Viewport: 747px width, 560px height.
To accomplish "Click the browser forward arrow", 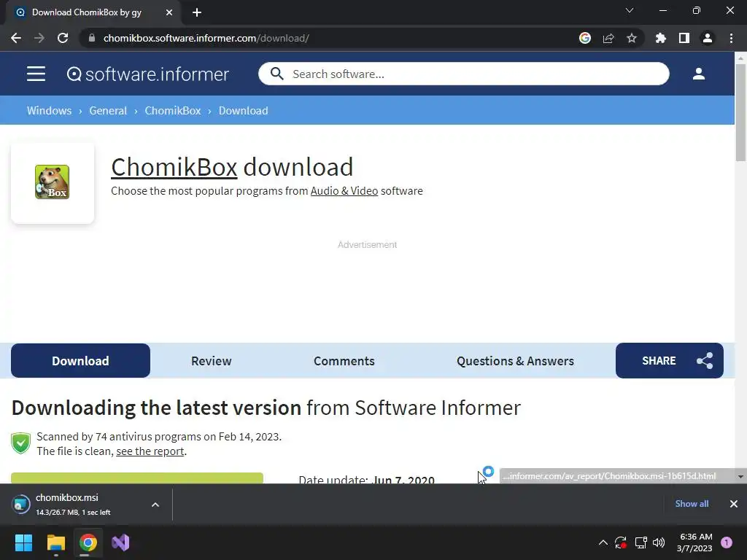I will 39,38.
